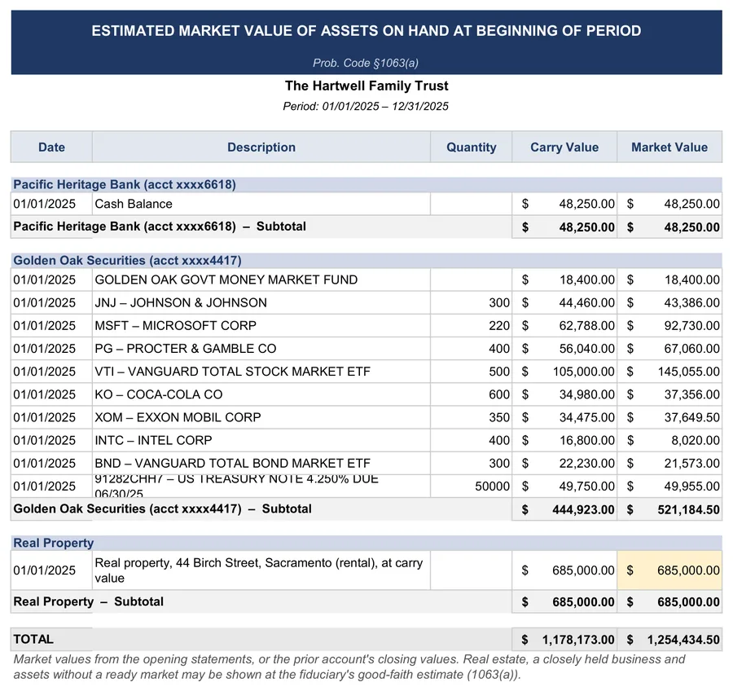
Task: Click the Pacific Heritage Bank Subtotal label
Action: (160, 227)
